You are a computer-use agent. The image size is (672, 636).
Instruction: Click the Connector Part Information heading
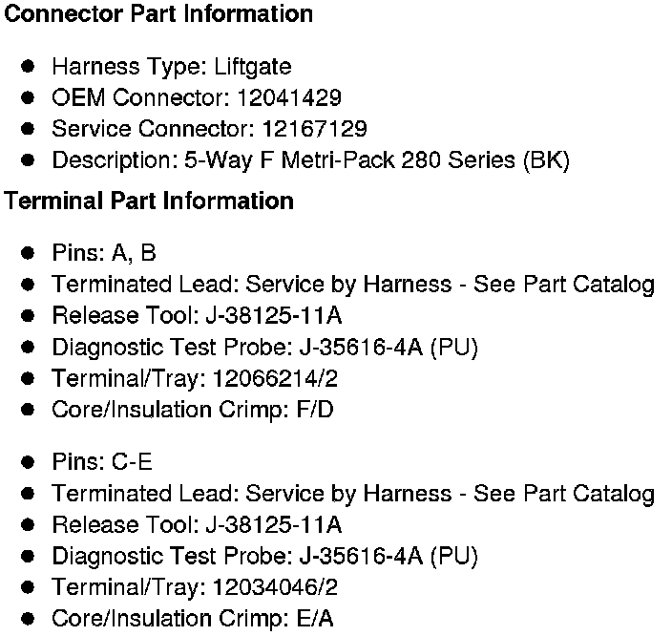click(x=158, y=14)
